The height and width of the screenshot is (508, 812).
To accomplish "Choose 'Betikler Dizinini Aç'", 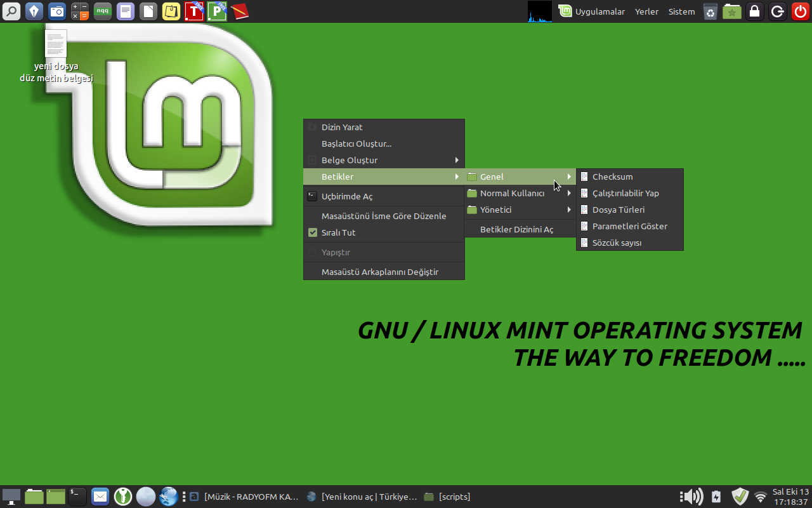I will [x=520, y=229].
